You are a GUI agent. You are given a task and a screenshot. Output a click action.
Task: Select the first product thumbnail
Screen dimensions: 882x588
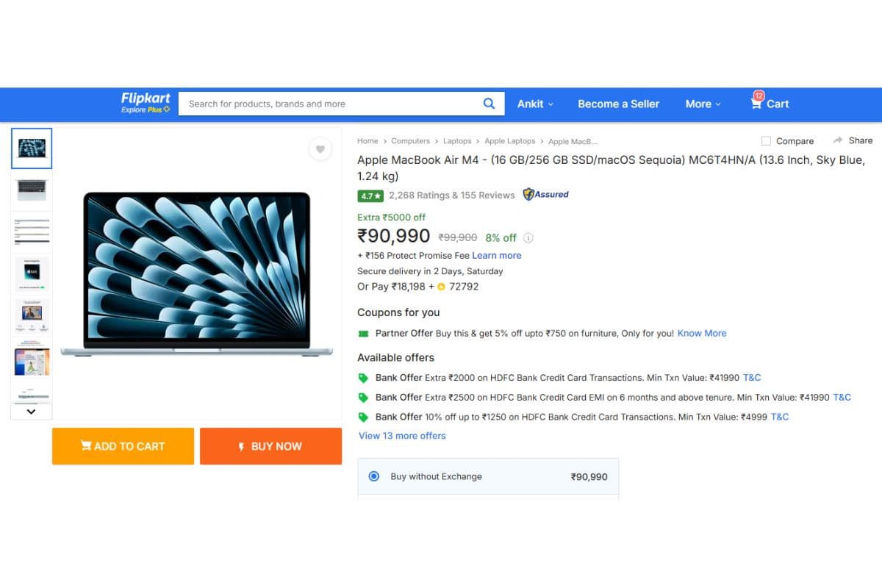tap(31, 148)
